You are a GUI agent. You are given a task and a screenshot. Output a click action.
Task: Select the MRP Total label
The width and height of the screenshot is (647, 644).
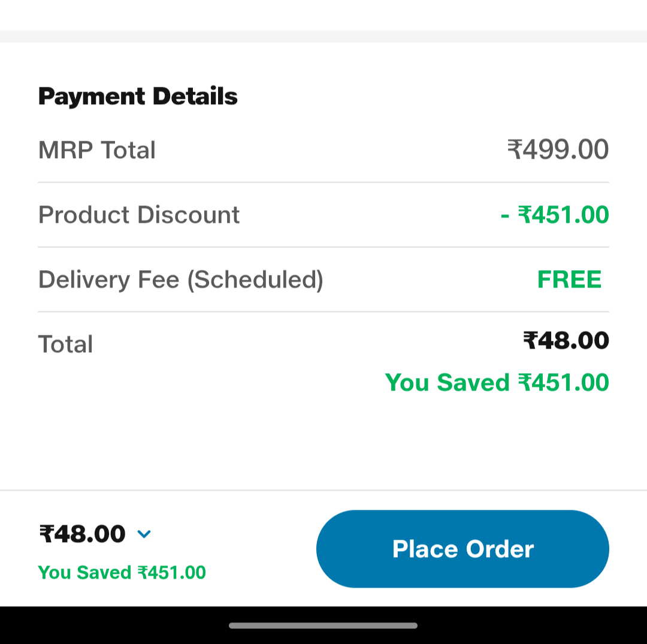(x=97, y=149)
